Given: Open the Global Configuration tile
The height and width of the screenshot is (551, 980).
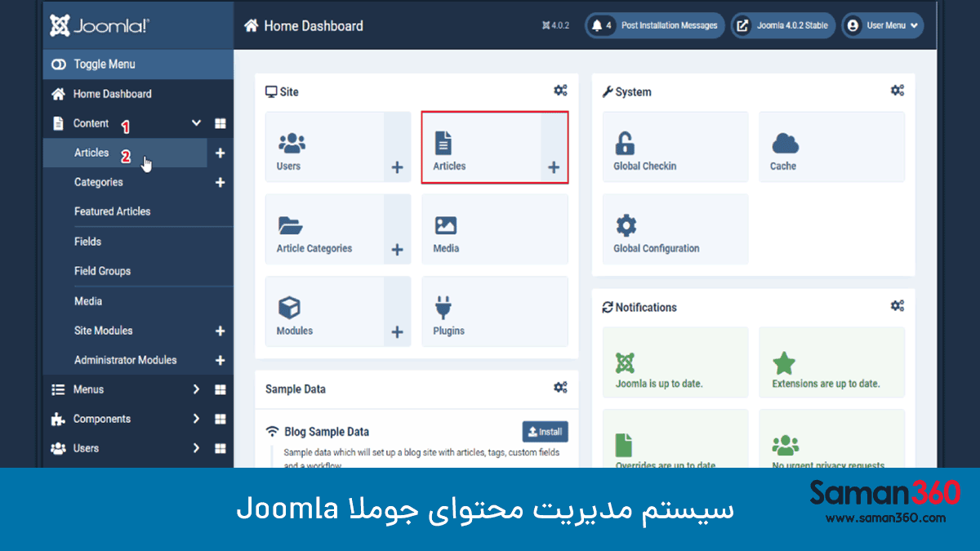Looking at the screenshot, I should 675,229.
